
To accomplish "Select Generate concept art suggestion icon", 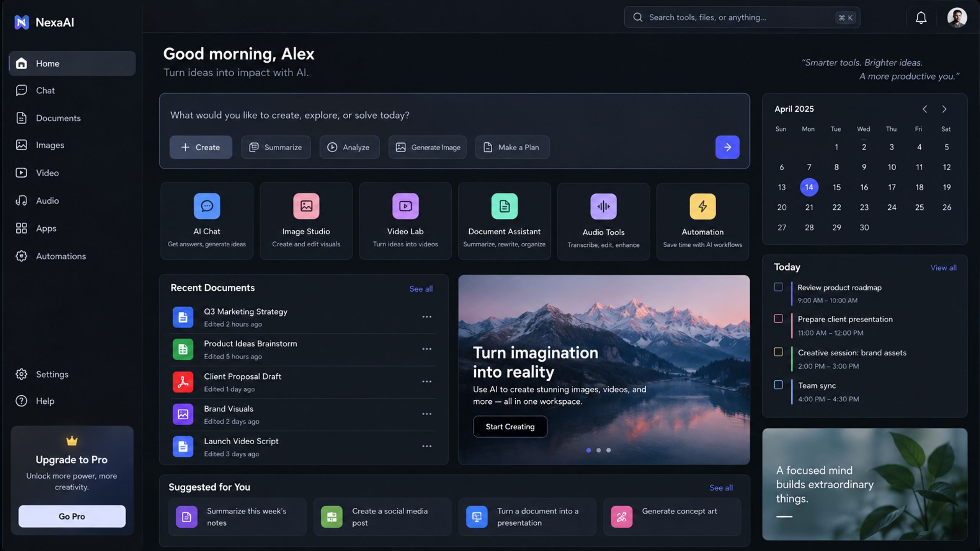I will (x=621, y=517).
